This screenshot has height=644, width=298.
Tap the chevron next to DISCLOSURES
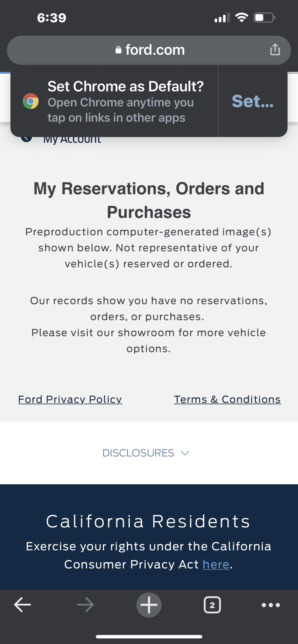pyautogui.click(x=185, y=453)
